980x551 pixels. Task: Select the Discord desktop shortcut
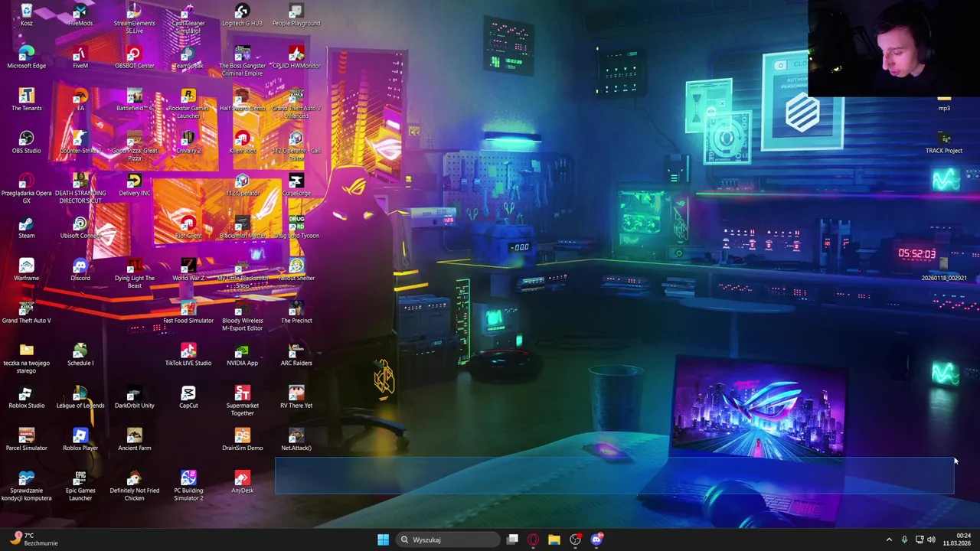coord(80,270)
